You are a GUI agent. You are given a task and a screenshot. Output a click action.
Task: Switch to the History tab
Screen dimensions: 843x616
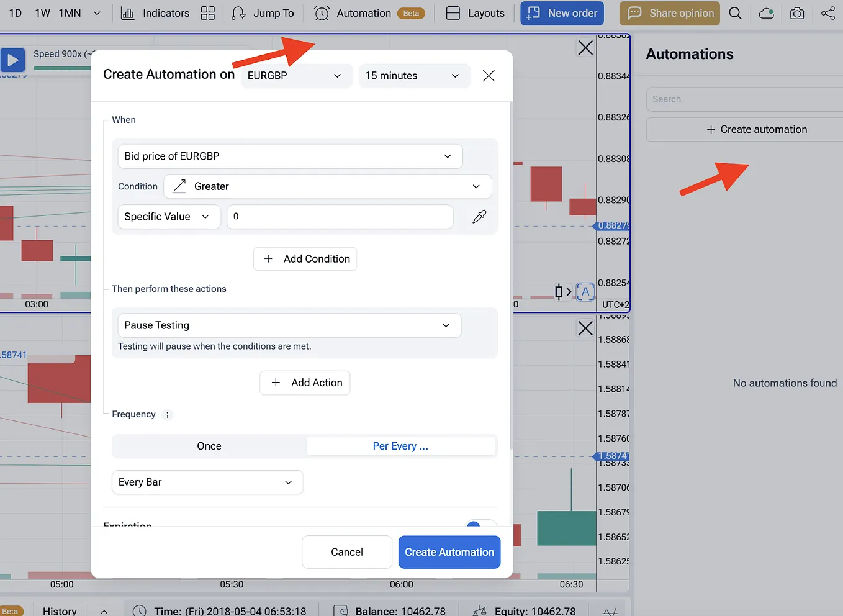tap(60, 610)
